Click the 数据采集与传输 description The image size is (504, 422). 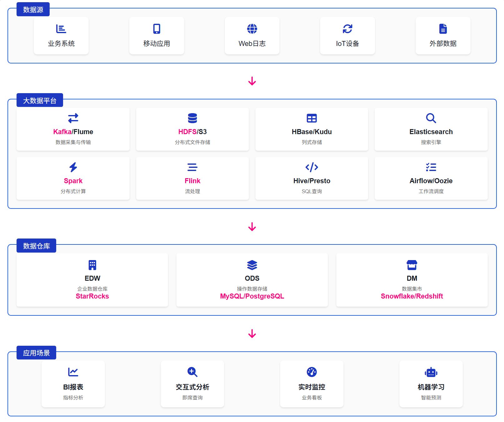73,142
